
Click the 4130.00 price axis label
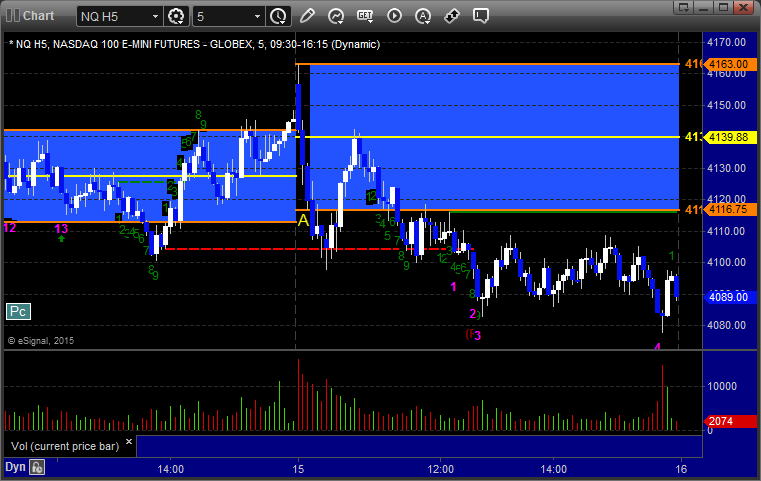[727, 168]
